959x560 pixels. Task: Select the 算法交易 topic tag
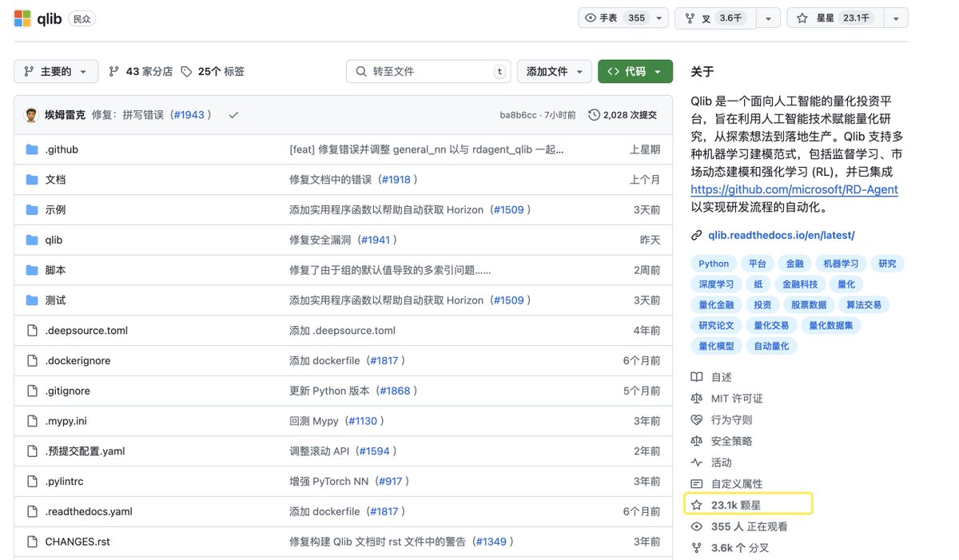864,304
